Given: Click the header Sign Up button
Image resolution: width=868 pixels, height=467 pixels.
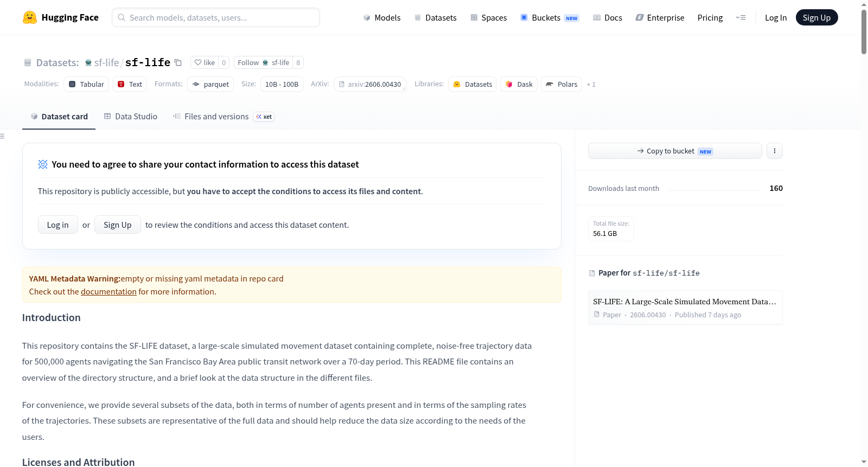Looking at the screenshot, I should (x=816, y=17).
